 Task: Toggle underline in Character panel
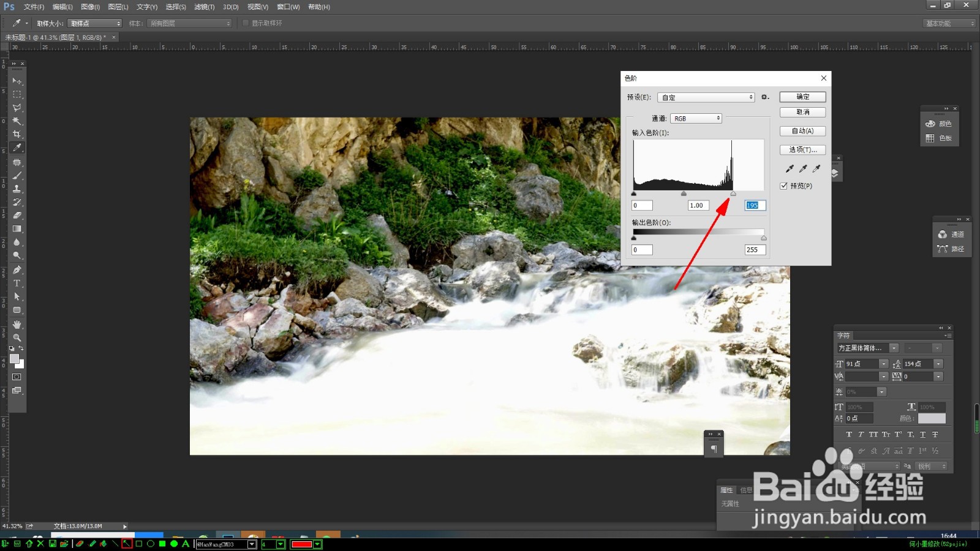tap(923, 435)
